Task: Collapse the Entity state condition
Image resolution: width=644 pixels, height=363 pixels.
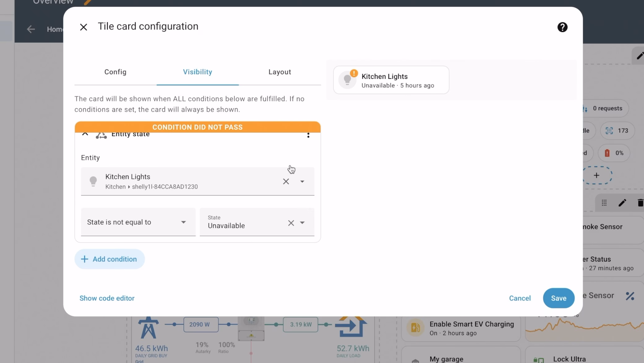Action: point(85,134)
